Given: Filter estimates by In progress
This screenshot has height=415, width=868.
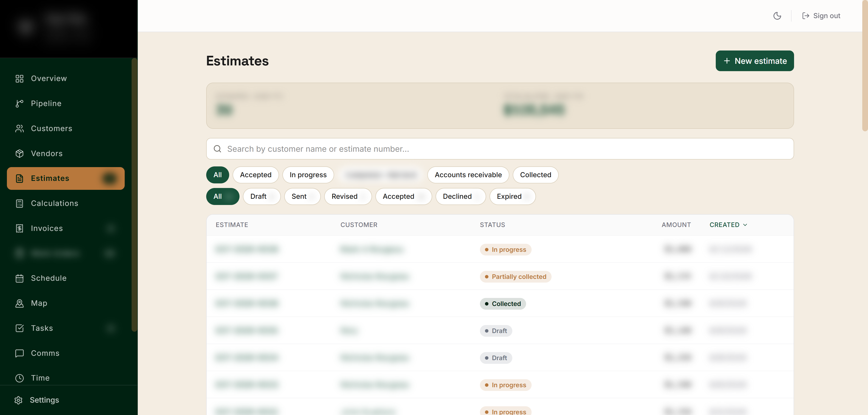Looking at the screenshot, I should click(x=308, y=175).
